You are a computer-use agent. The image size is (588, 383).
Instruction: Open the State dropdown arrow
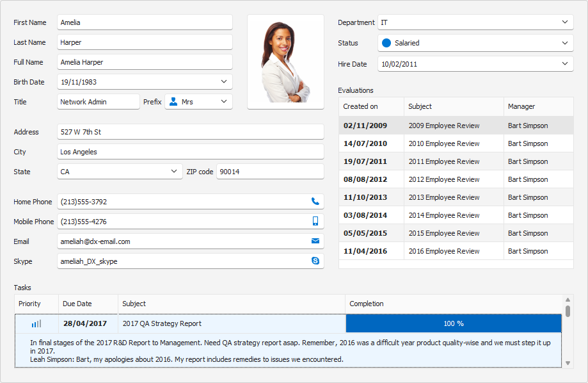point(174,172)
